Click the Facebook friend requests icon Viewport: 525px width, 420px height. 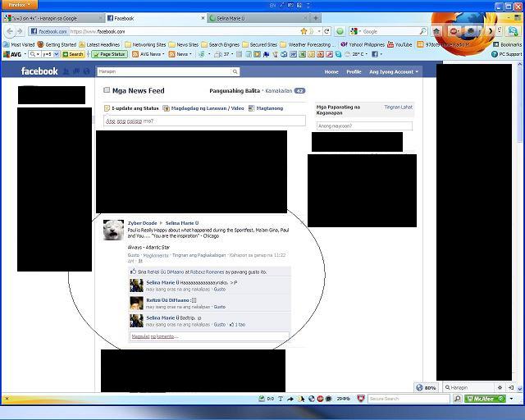66,71
